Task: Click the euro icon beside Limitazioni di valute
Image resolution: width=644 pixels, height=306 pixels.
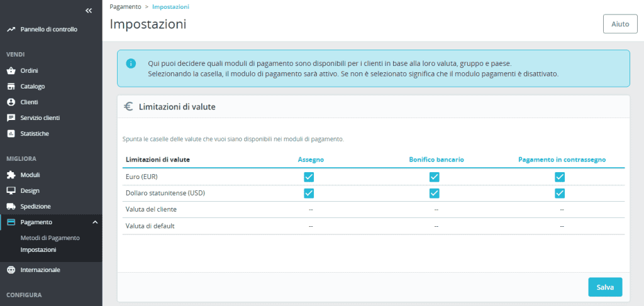Action: click(x=128, y=107)
